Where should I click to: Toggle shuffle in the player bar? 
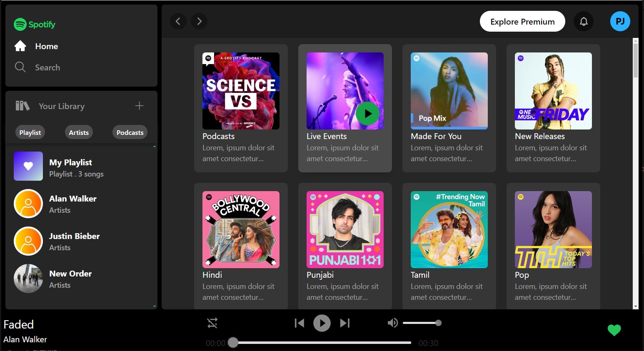point(212,323)
